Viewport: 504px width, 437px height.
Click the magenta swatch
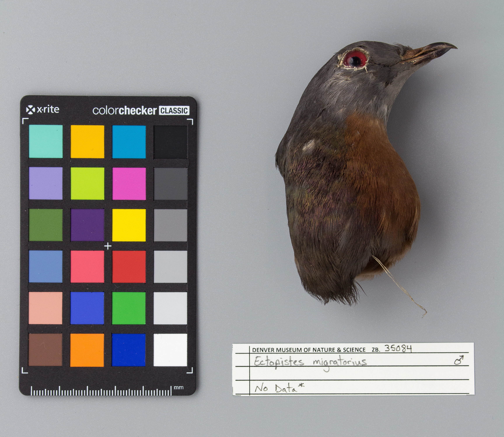tap(129, 184)
